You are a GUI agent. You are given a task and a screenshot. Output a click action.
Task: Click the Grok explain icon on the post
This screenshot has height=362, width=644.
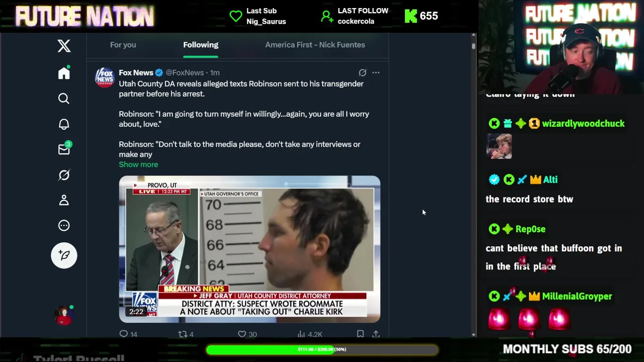pyautogui.click(x=362, y=72)
